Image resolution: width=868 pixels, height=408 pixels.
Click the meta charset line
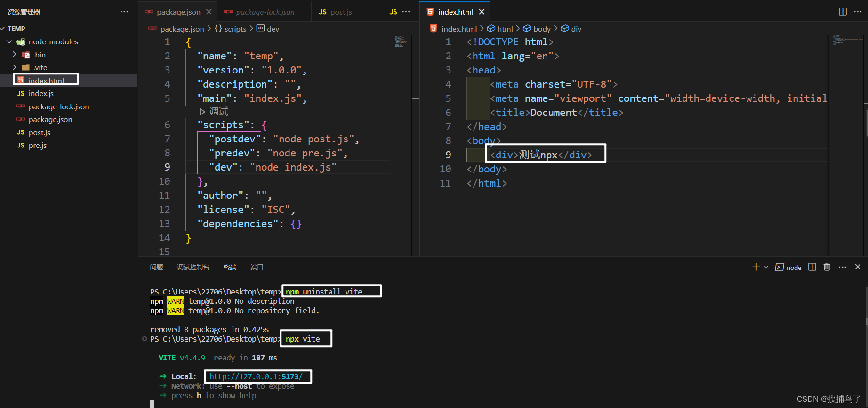554,84
